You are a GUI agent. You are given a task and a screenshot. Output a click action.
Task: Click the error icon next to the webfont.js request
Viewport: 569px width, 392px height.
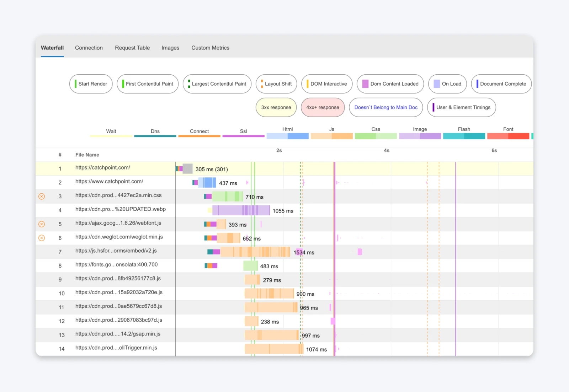coord(42,224)
